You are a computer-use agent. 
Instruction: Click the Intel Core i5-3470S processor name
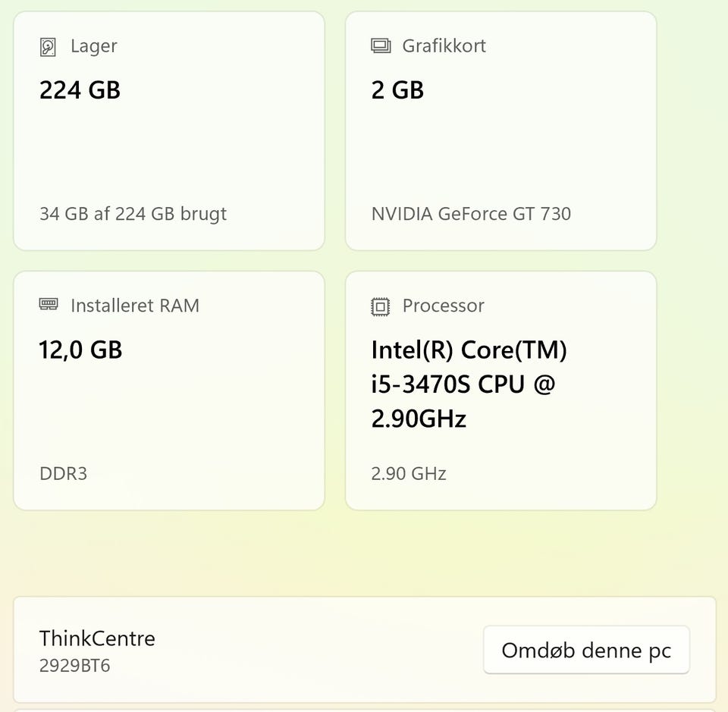coord(469,384)
